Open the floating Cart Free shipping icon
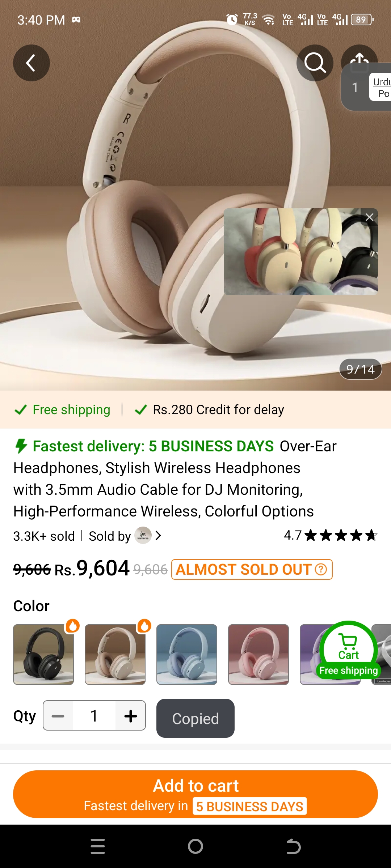 click(x=349, y=650)
